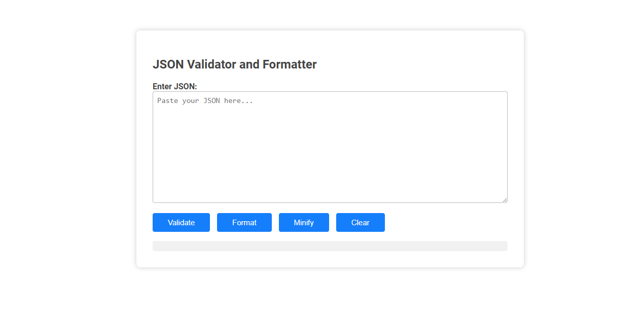Click the white card container panel
Screen dimensions: 644x313
click(x=330, y=259)
